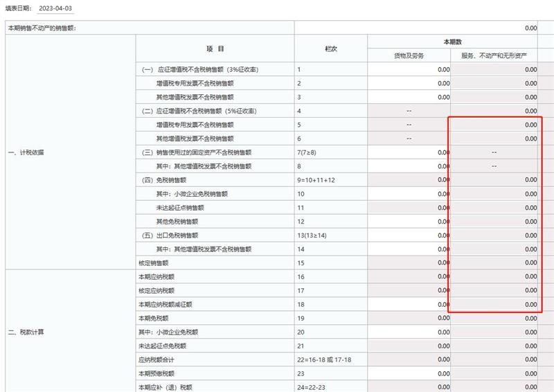Select row 10 小微企业免税销售额 货物及劳务 cell
This screenshot has height=392, width=554.
tap(409, 193)
